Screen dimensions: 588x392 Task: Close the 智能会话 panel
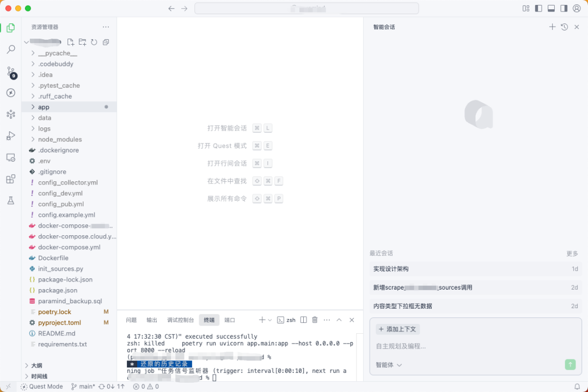[577, 27]
